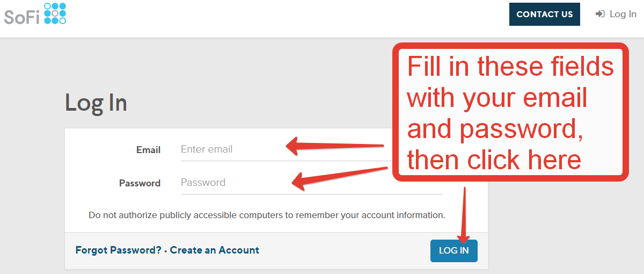Click the Password field label
The image size is (644, 274).
tap(140, 183)
